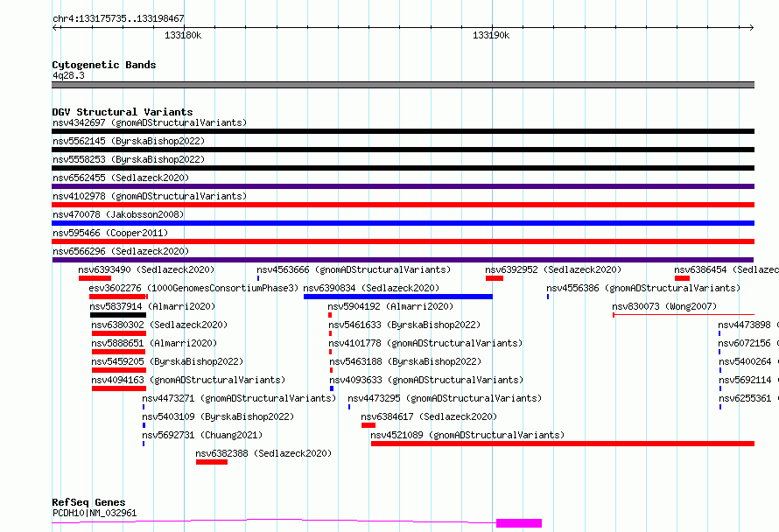Click the nsv4563666 gnomAD label
Image resolution: width=779 pixels, height=532 pixels.
point(354,269)
